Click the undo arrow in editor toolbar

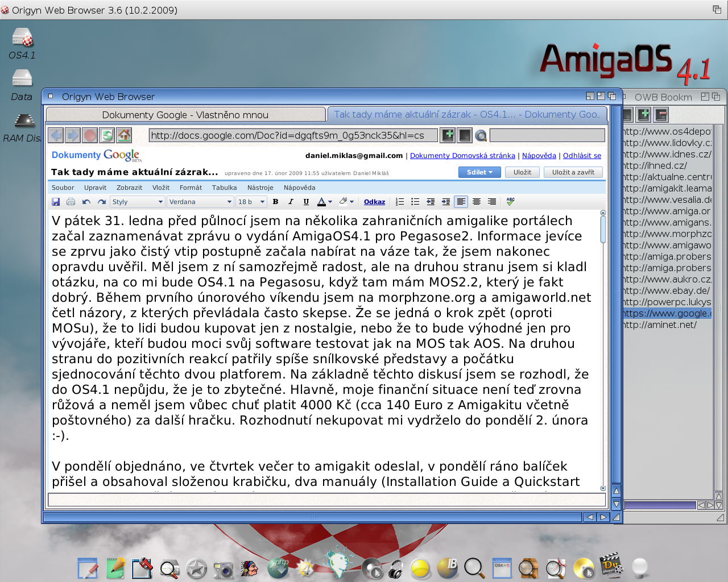pyautogui.click(x=86, y=202)
